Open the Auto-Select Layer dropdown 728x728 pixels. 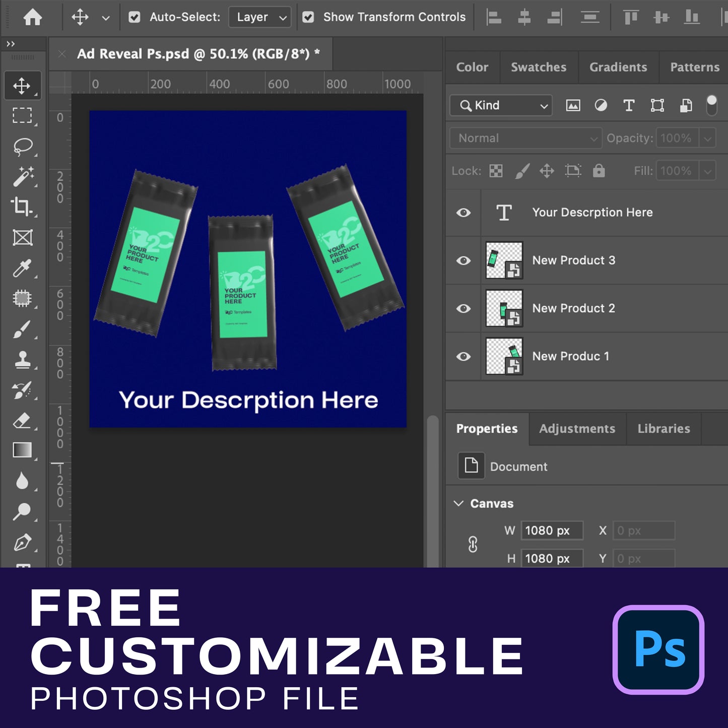pos(260,17)
